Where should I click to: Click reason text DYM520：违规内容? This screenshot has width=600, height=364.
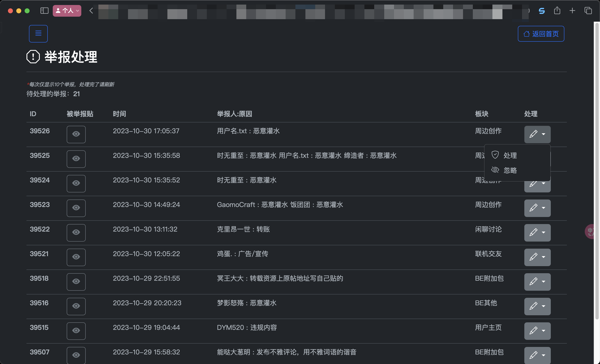(x=247, y=327)
